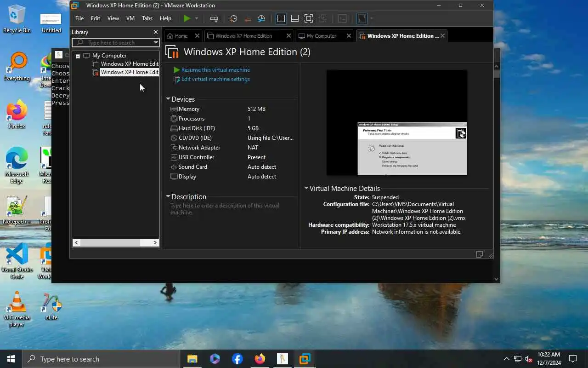Click the library horizontal scrollbar left arrow
Image resolution: width=588 pixels, height=368 pixels.
(x=77, y=242)
